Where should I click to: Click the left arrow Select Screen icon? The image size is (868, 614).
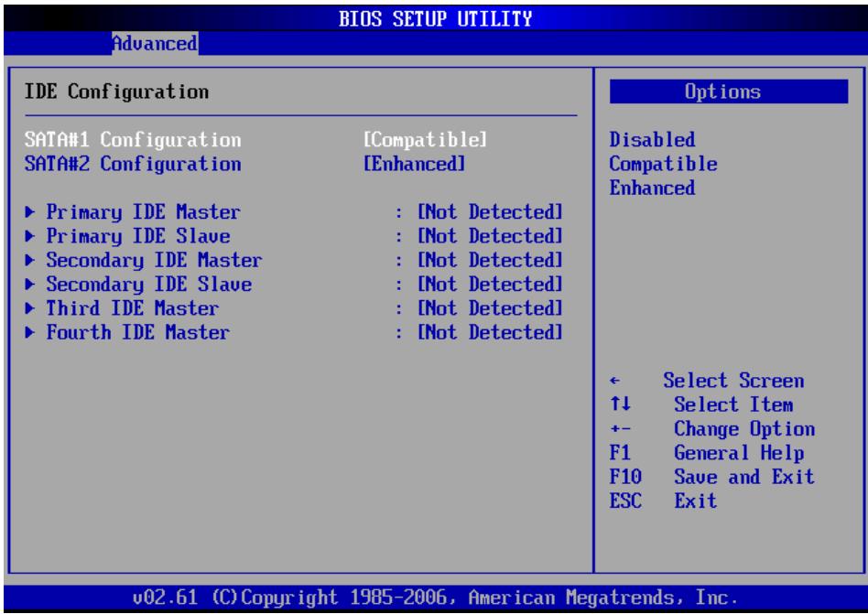click(x=615, y=382)
